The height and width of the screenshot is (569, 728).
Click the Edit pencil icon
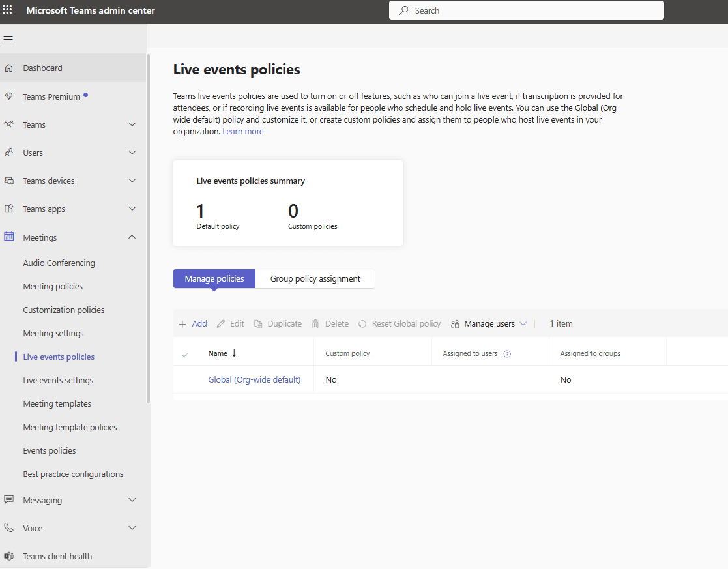point(221,323)
